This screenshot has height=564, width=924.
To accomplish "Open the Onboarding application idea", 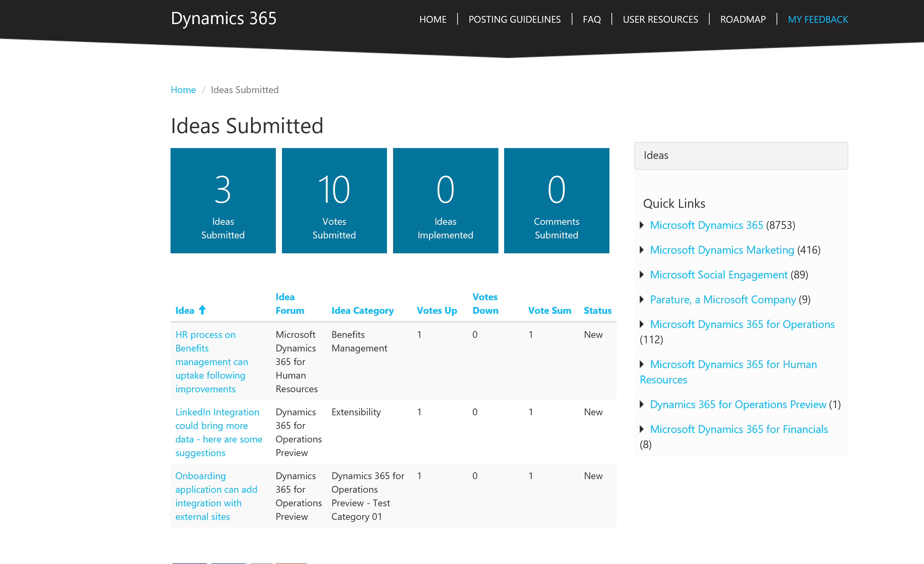I will click(x=216, y=496).
